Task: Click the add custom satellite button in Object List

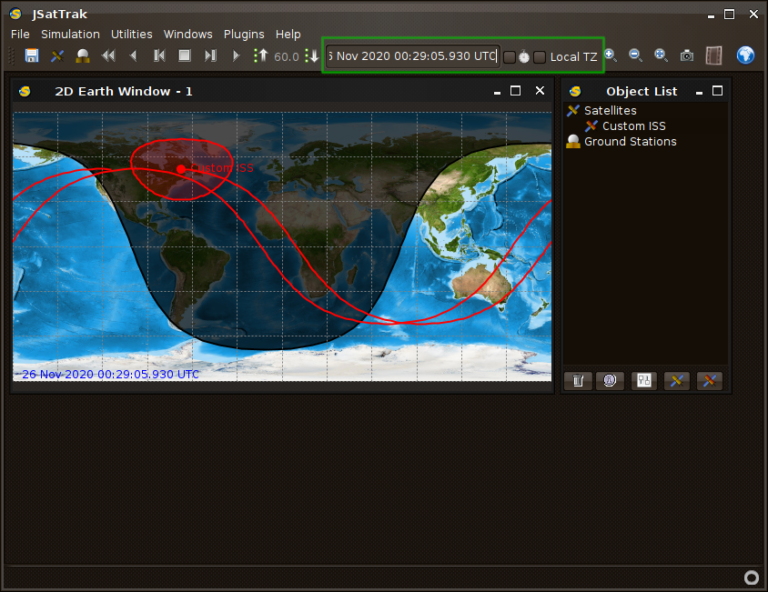Action: point(709,381)
